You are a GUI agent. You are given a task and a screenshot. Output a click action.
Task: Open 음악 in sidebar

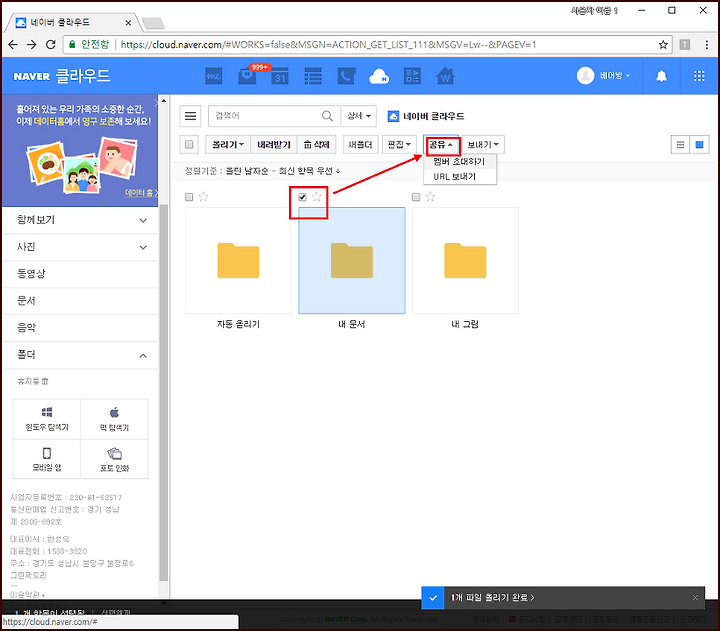[x=81, y=327]
